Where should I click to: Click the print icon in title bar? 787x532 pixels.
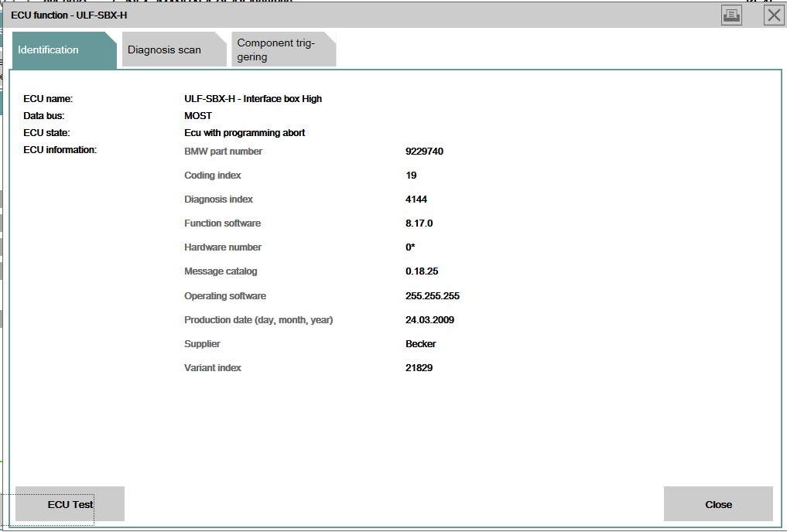pos(731,15)
